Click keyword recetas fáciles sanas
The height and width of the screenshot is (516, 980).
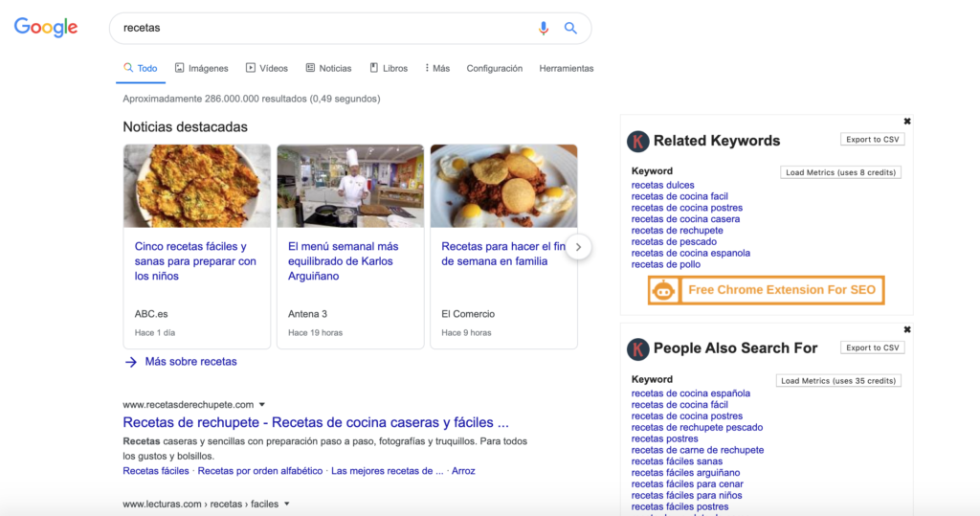[x=677, y=461]
